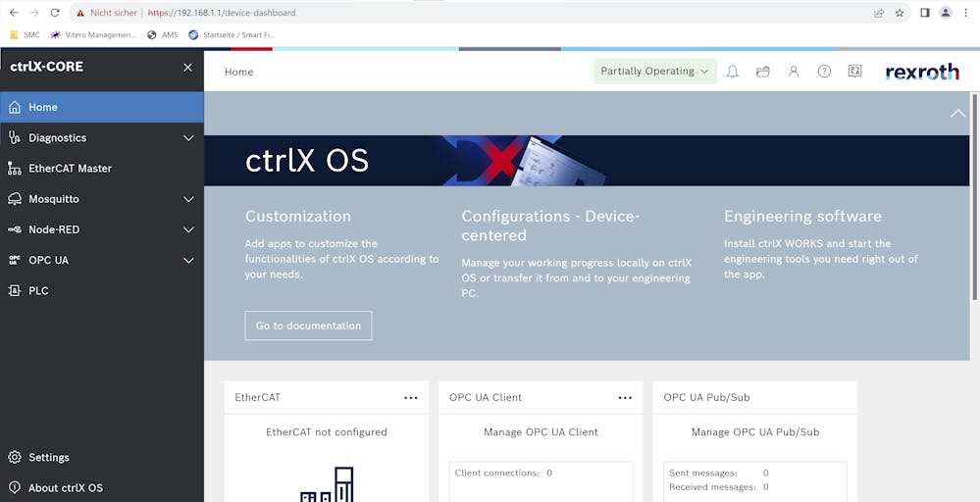Open OPC UA Client widget three-dot menu

(625, 398)
